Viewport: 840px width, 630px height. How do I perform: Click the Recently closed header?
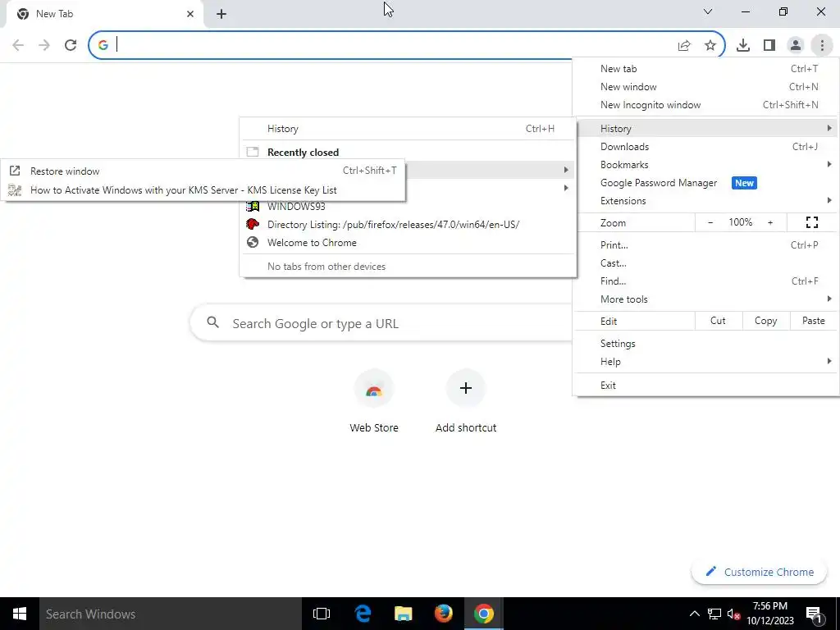tap(304, 152)
